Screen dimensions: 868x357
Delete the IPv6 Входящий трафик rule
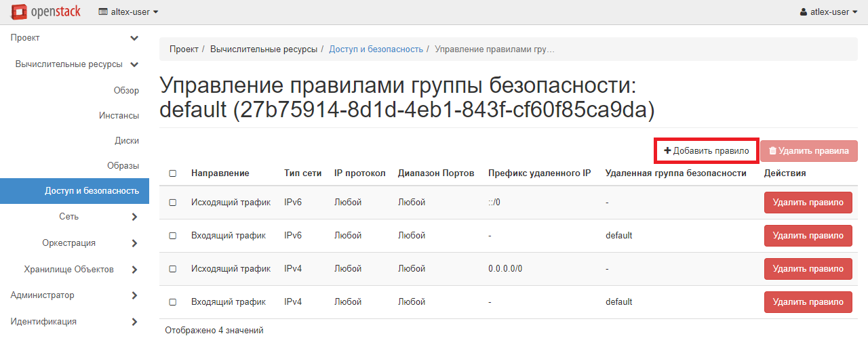[808, 236]
